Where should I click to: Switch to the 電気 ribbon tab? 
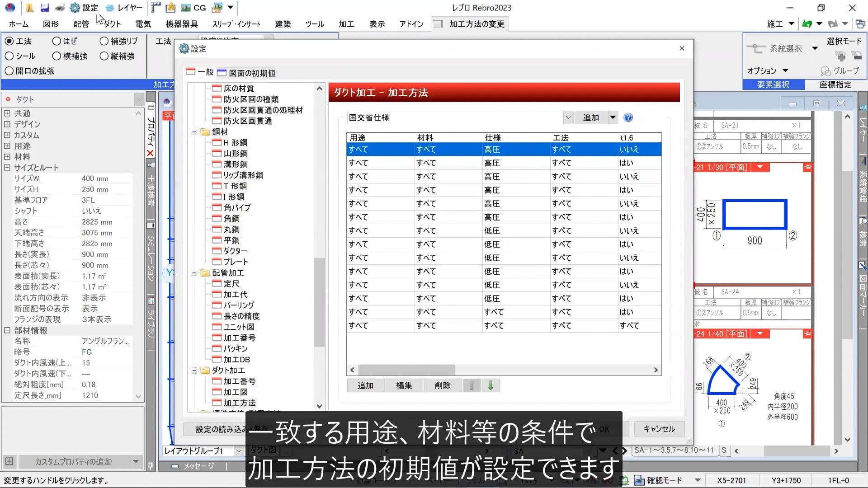click(x=143, y=24)
